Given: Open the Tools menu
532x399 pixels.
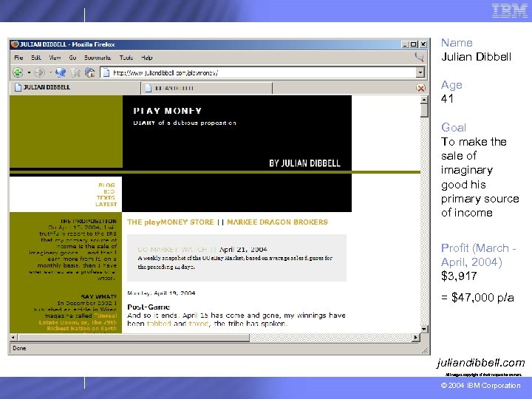Looking at the screenshot, I should [126, 58].
